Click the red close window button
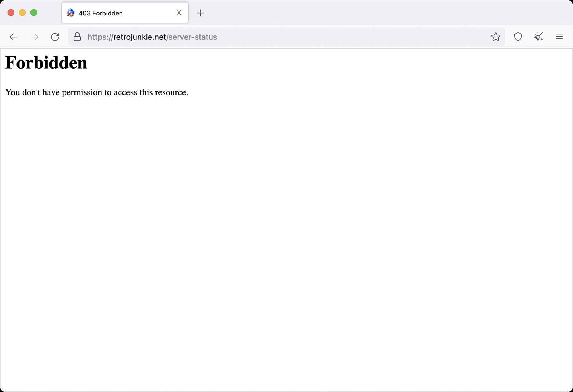This screenshot has height=392, width=573. point(11,13)
